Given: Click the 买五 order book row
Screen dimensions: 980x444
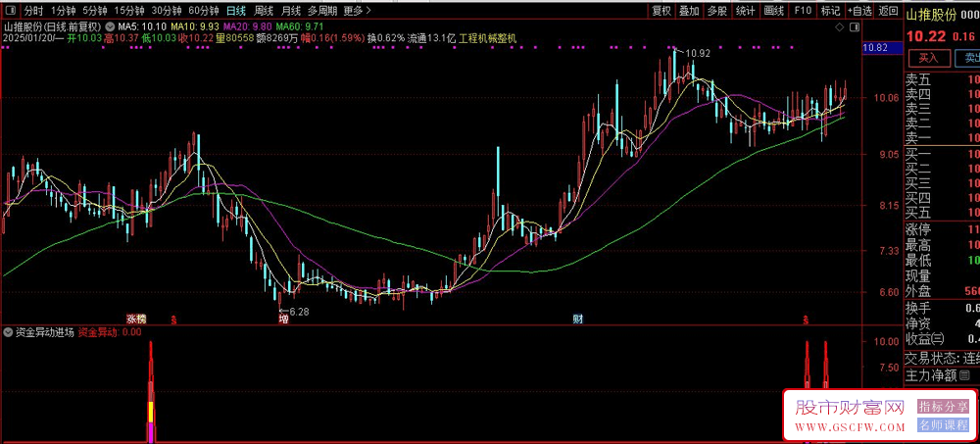Looking at the screenshot, I should 943,213.
